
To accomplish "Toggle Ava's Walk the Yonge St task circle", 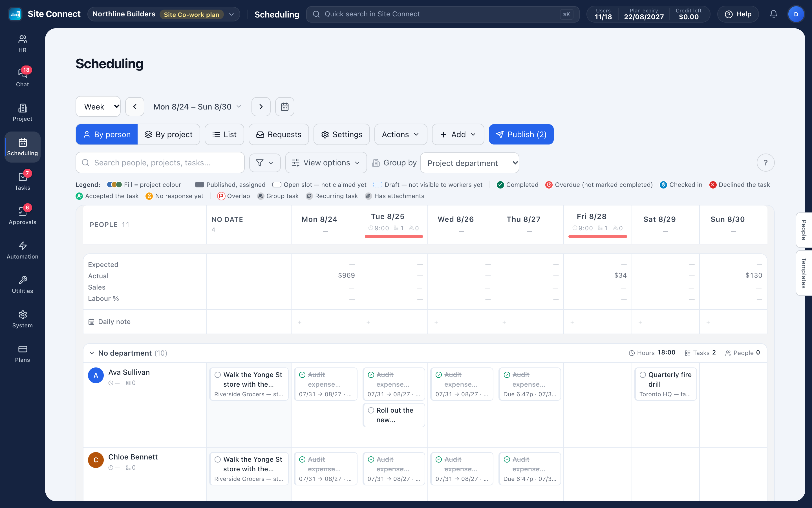I will (218, 375).
